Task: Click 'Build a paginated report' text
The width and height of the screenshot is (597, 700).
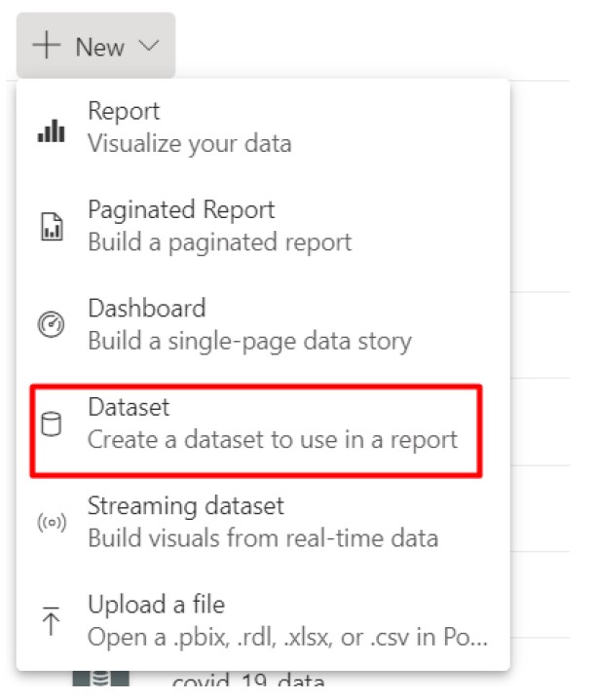Action: (x=220, y=242)
